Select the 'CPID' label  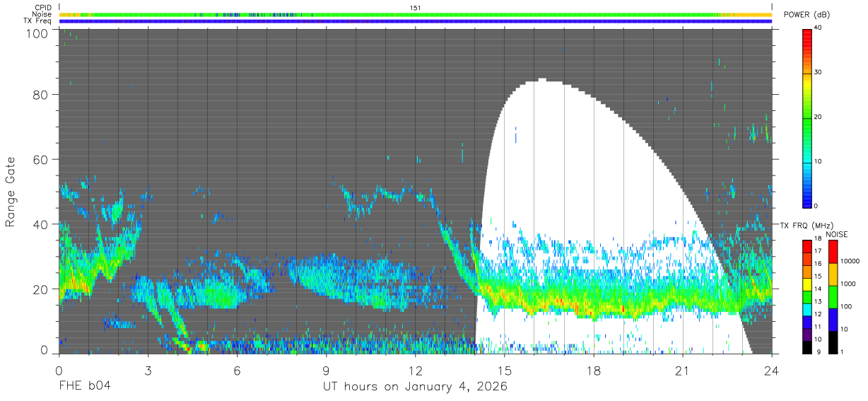(42, 8)
